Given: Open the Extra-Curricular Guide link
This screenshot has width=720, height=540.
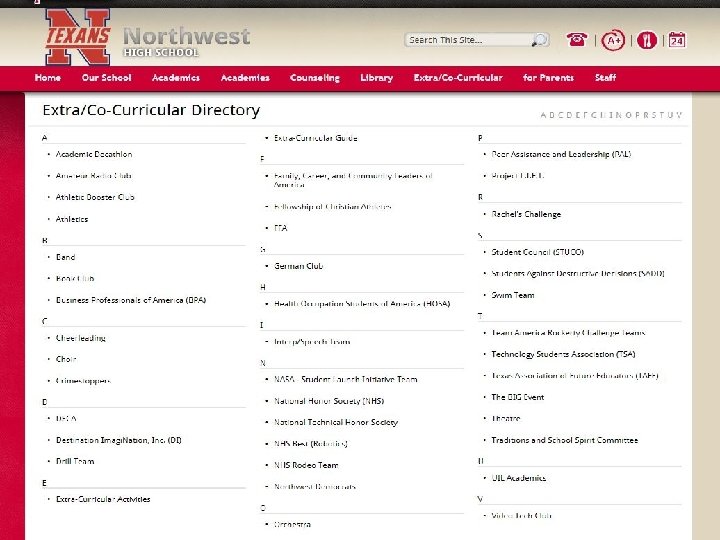Looking at the screenshot, I should pos(315,138).
